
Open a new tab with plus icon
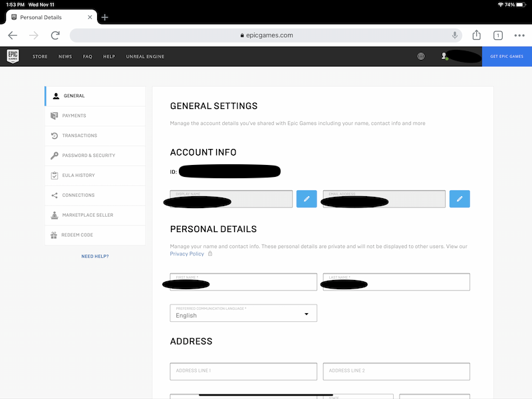105,17
